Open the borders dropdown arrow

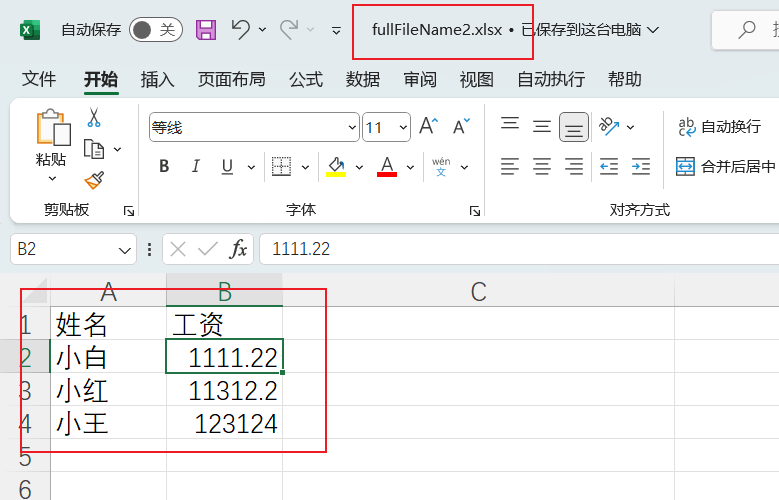306,167
